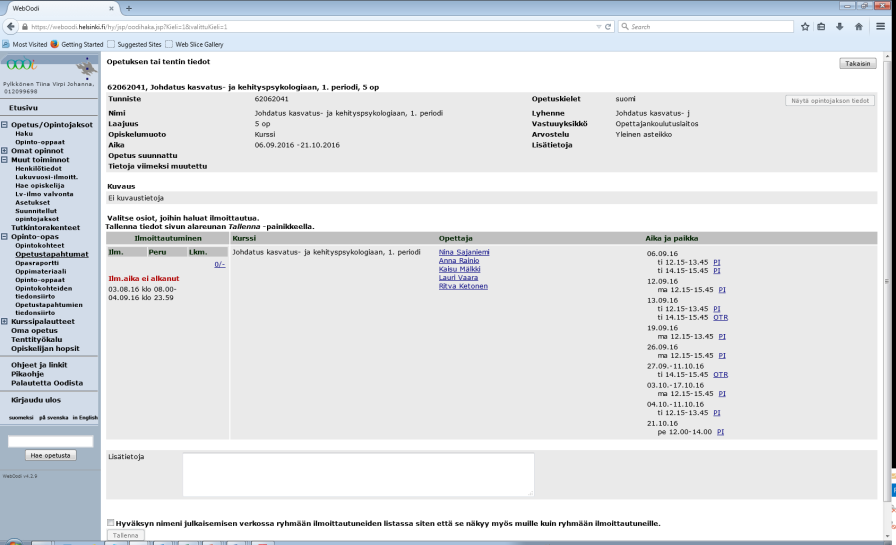Open the Suggested Sites bookmark
The width and height of the screenshot is (896, 545).
[x=134, y=44]
